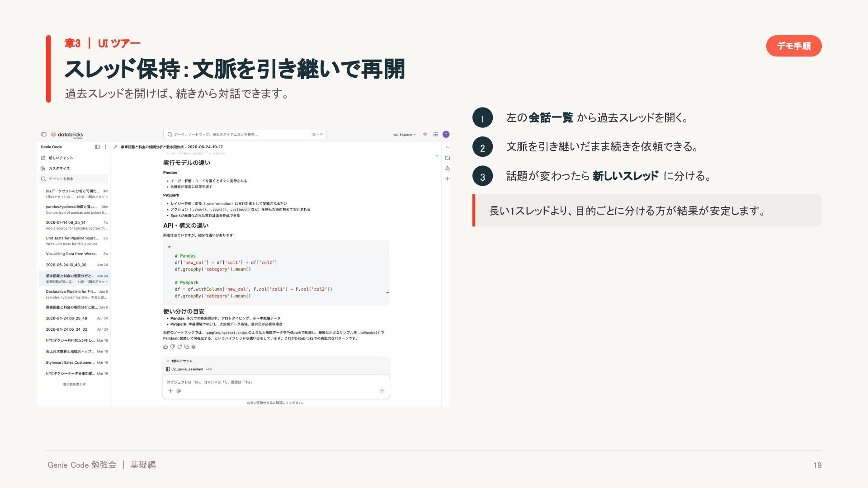
Task: Toggle the main left sidebar icon beside databricks logo
Action: click(x=44, y=134)
